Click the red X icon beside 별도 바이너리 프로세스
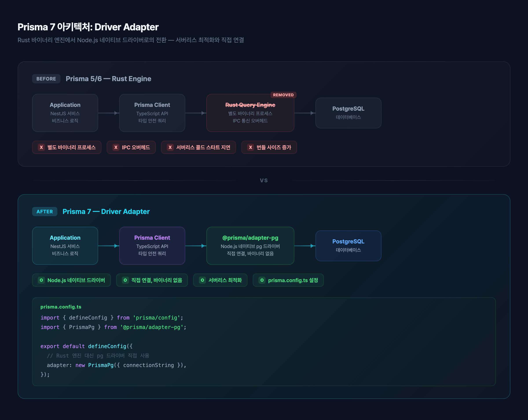The image size is (528, 420). click(41, 147)
